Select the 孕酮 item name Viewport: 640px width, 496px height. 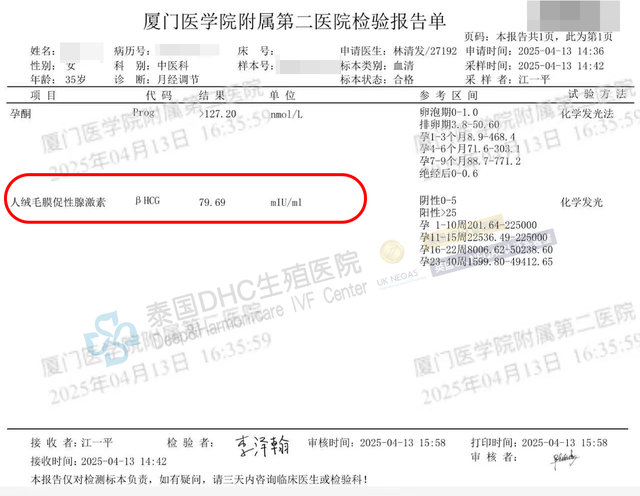pos(21,114)
